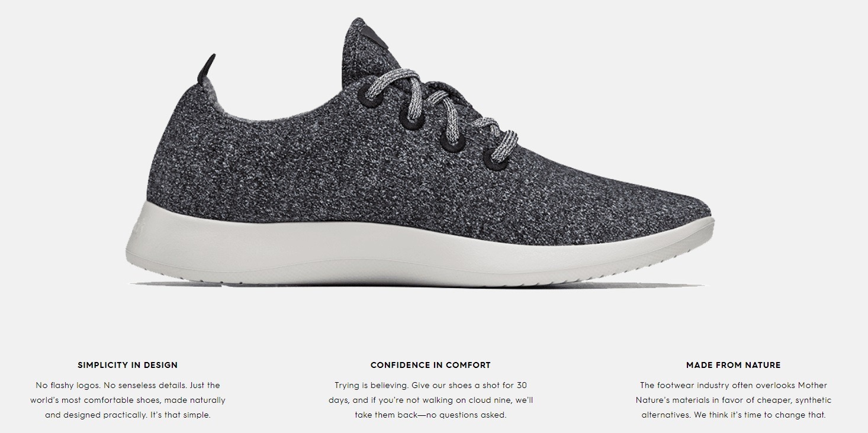The width and height of the screenshot is (868, 433).
Task: Click the Confidence in Comfort heading
Action: 430,365
